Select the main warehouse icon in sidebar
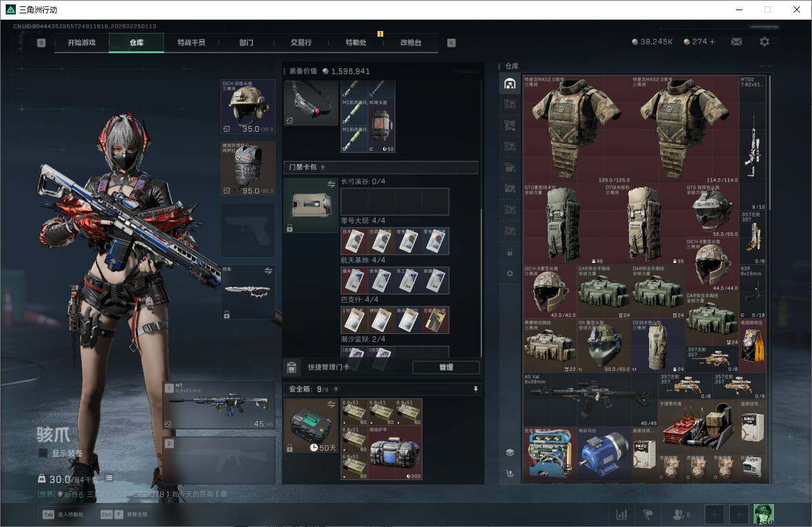Viewport: 812px width, 527px height. (x=510, y=84)
